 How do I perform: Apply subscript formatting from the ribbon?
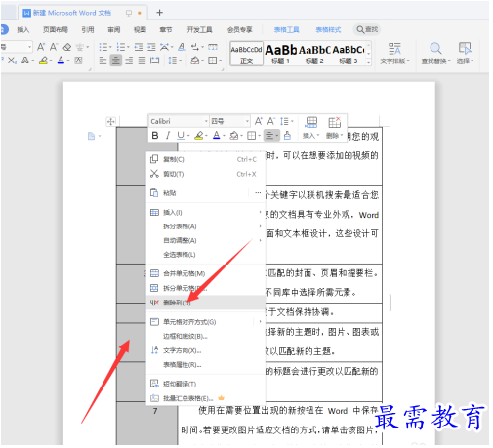tap(12, 61)
